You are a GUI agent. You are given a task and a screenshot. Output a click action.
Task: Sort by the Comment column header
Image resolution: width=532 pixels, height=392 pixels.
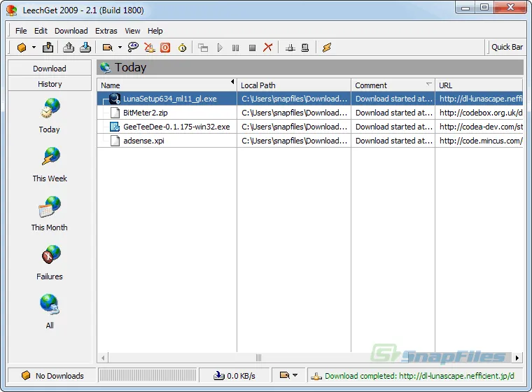pyautogui.click(x=393, y=85)
